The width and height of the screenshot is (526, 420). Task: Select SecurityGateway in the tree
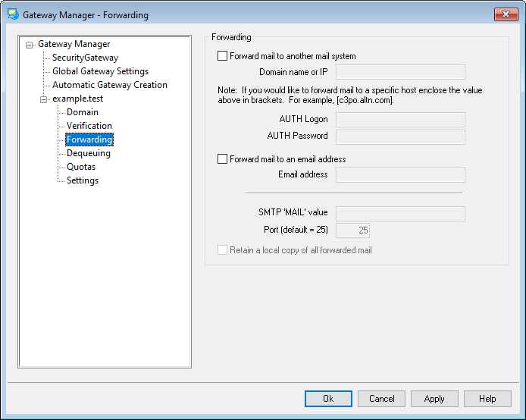[x=85, y=58]
